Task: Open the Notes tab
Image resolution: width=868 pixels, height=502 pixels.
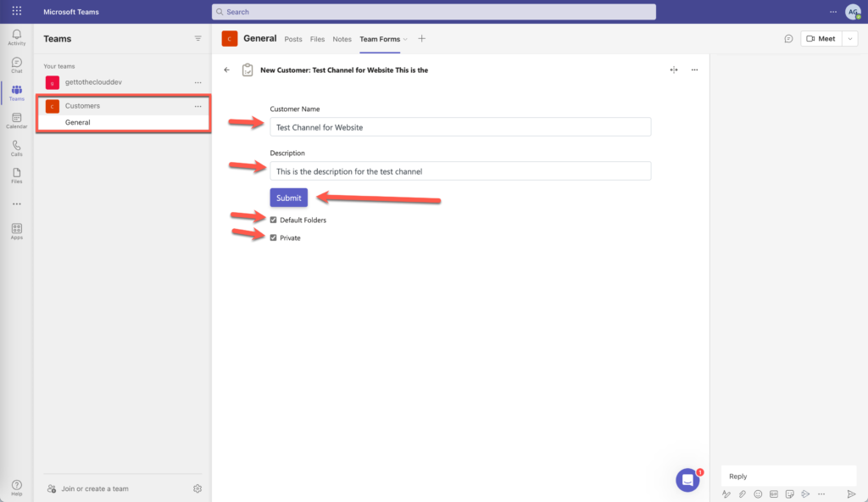Action: tap(342, 39)
